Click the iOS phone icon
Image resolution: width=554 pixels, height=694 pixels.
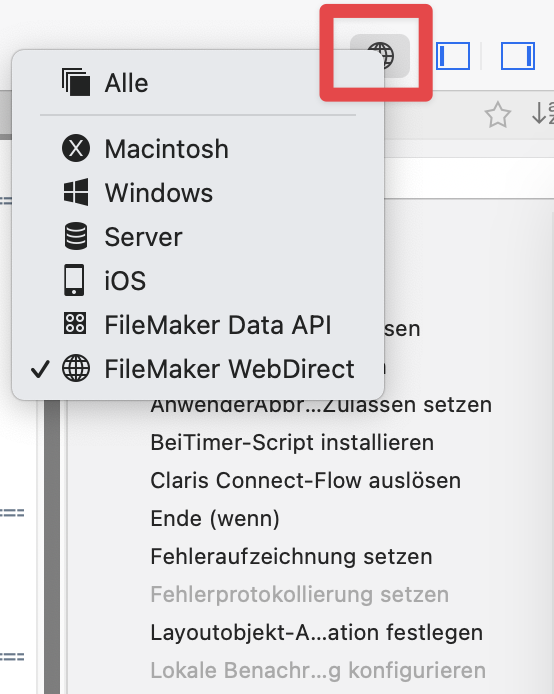point(74,280)
